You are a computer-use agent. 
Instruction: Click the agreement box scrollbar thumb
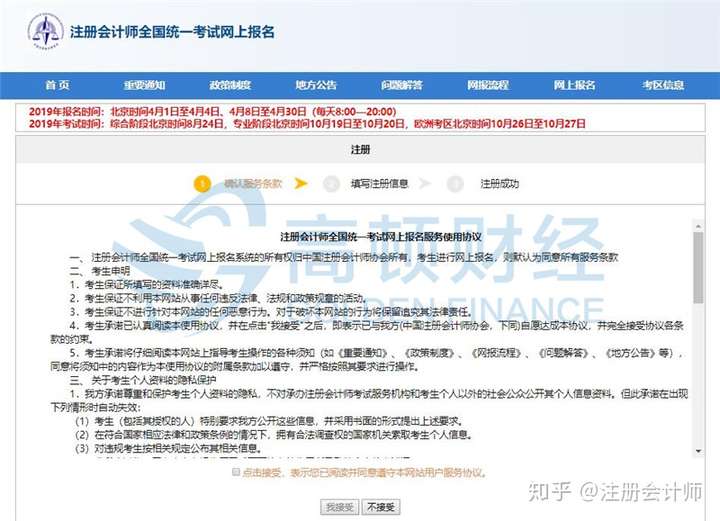click(698, 268)
